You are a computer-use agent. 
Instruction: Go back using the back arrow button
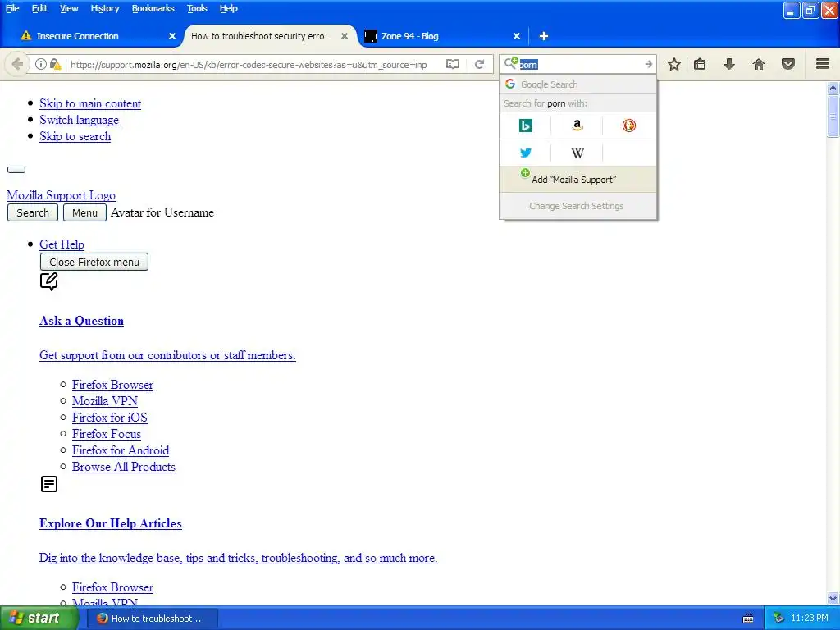pyautogui.click(x=17, y=64)
